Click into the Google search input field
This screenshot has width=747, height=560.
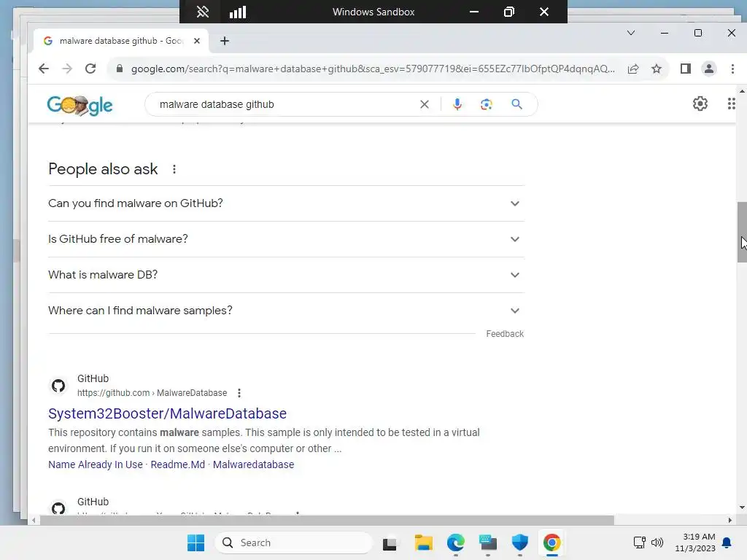pyautogui.click(x=286, y=104)
